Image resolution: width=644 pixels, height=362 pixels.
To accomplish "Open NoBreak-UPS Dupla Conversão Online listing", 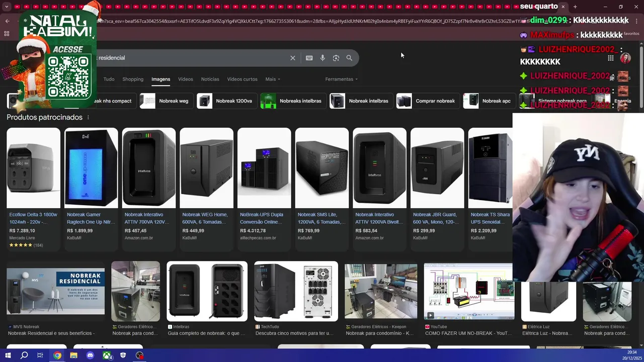I will click(x=264, y=189).
